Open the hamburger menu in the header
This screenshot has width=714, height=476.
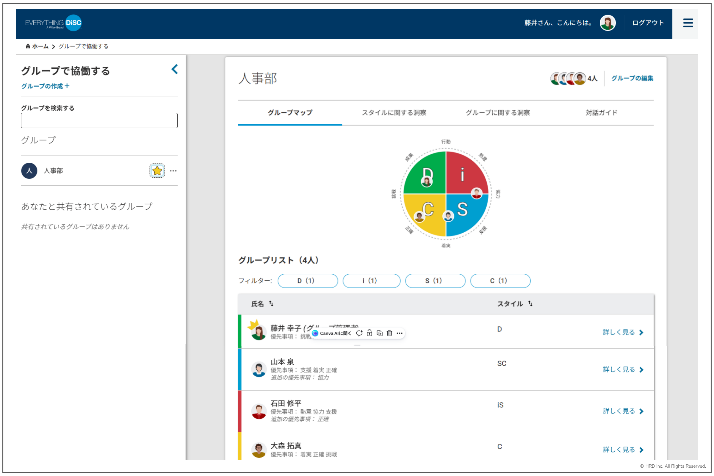click(687, 23)
